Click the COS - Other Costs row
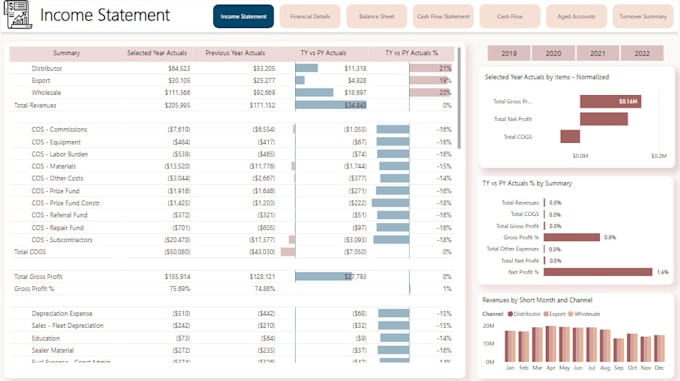Image resolution: width=680 pixels, height=381 pixels. tap(232, 179)
